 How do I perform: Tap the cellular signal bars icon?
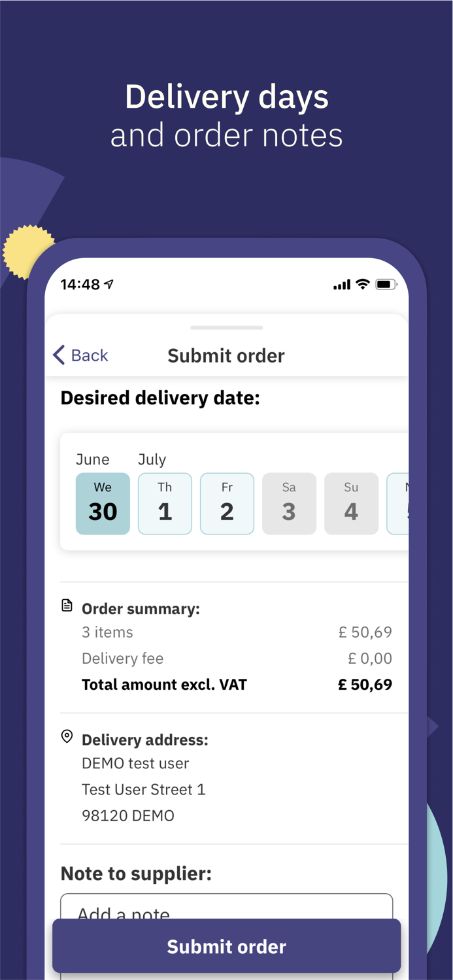[341, 284]
